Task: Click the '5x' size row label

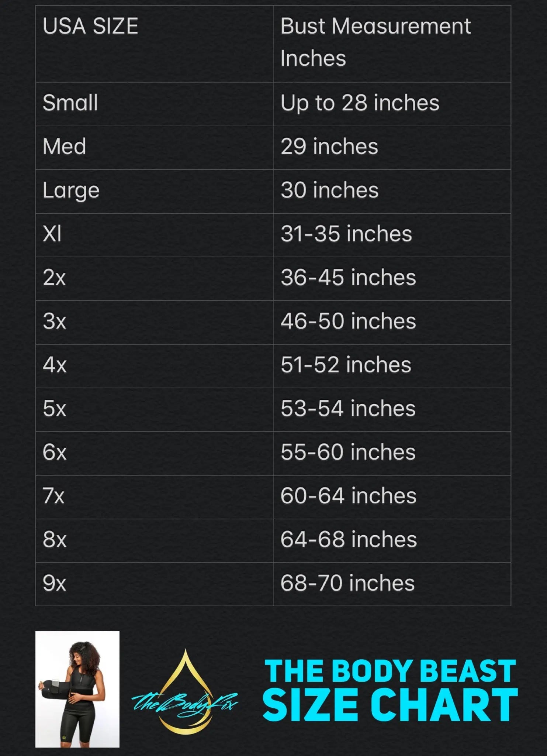Action: point(54,408)
